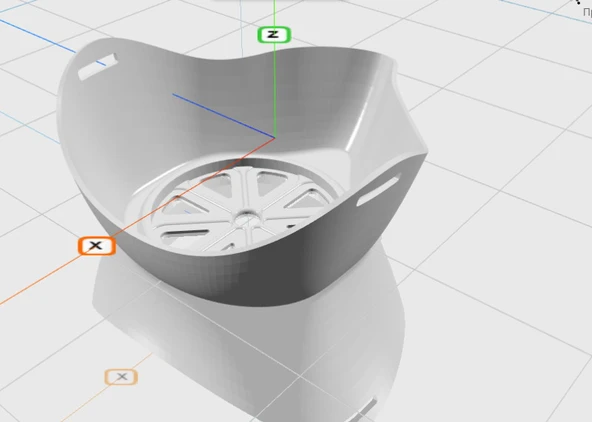The image size is (592, 422).
Task: Click the green Z axis handle
Action: coord(274,35)
